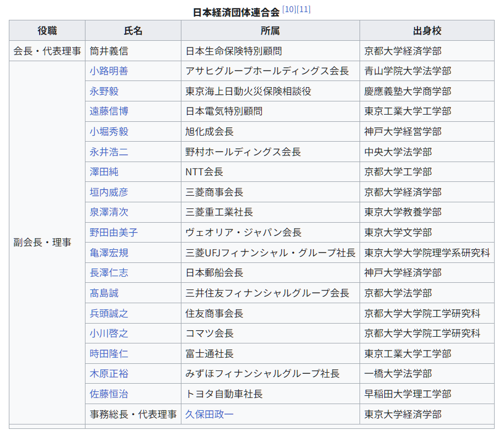Image resolution: width=504 pixels, height=430 pixels.
Task: Open citation reference [10]
Action: click(x=289, y=9)
